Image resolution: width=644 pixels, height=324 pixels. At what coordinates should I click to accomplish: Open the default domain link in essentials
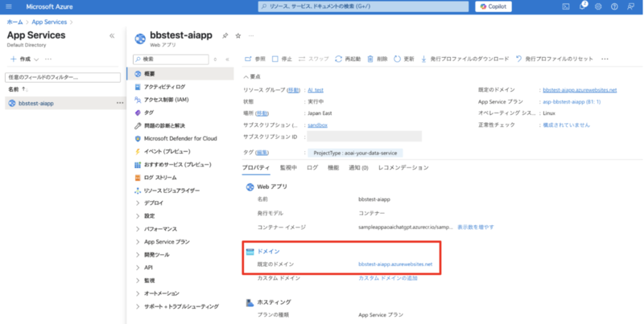[x=580, y=90]
